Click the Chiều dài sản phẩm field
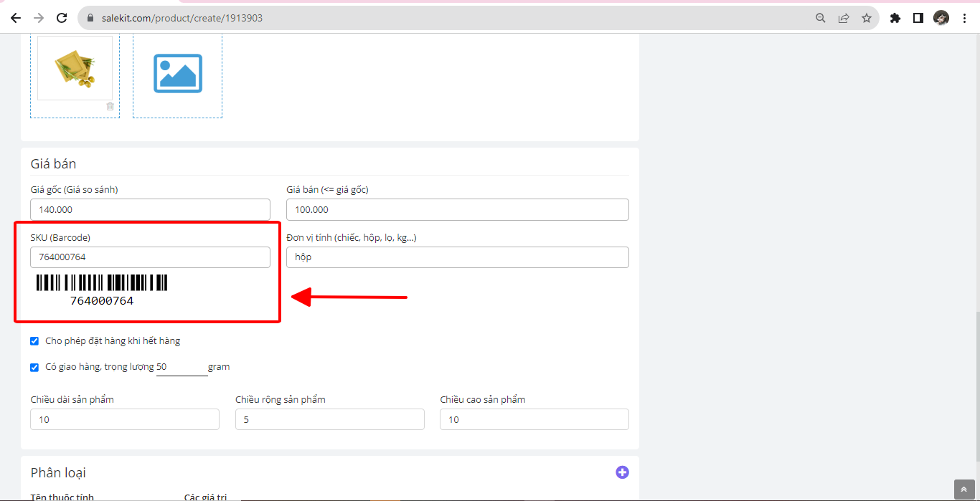 point(125,419)
